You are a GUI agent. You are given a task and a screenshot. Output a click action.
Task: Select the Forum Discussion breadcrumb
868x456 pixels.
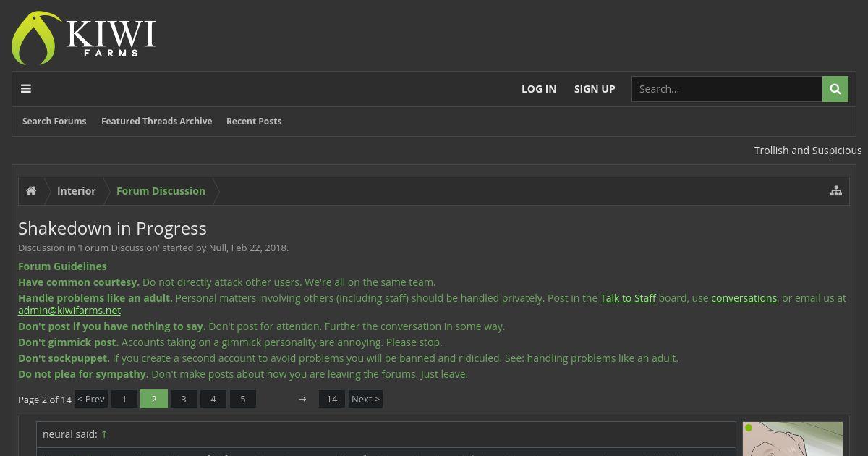(161, 191)
